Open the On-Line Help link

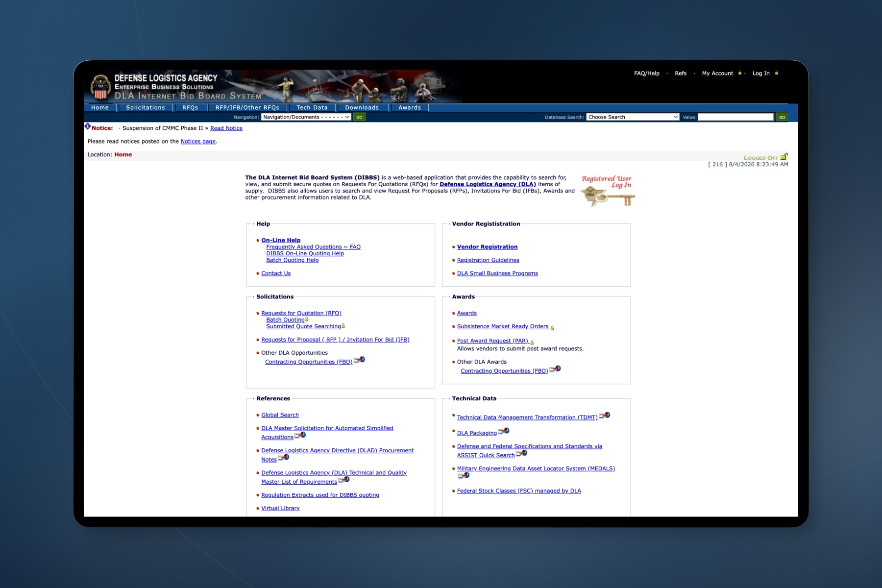point(281,240)
